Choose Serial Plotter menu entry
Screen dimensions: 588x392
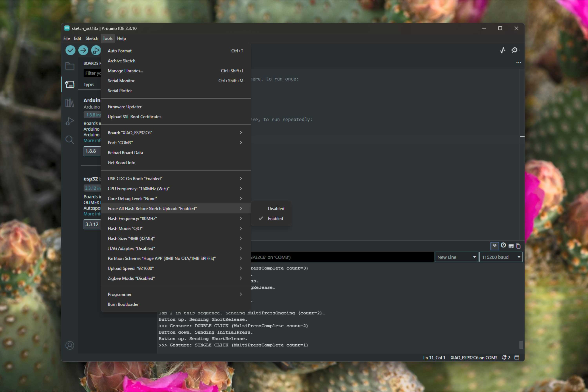point(176,91)
